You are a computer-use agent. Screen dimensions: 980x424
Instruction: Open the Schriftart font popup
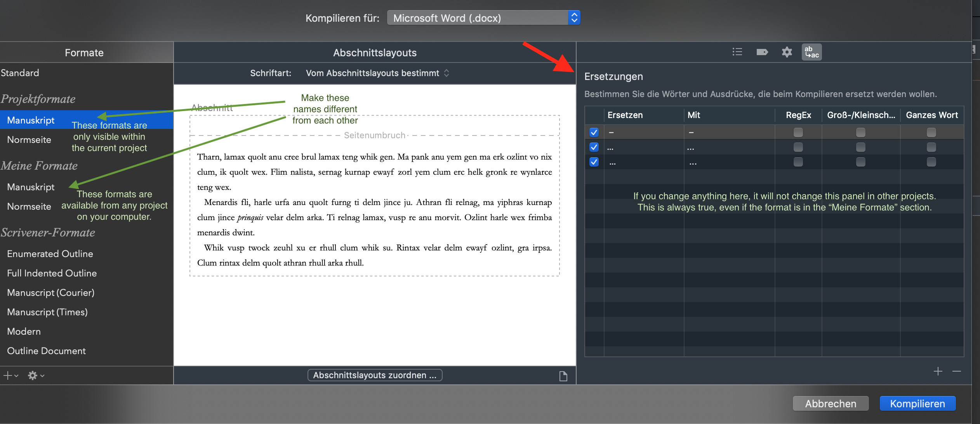point(377,73)
